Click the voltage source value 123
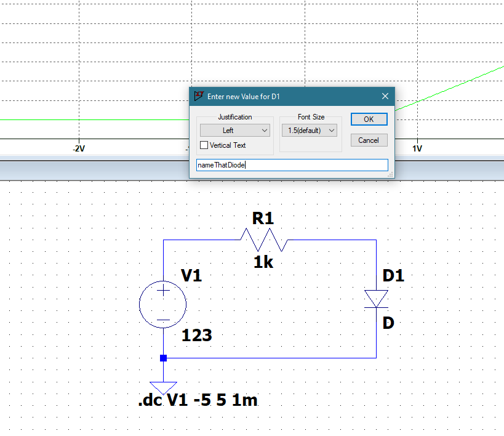Viewport: 504px width, 436px height. 196,336
